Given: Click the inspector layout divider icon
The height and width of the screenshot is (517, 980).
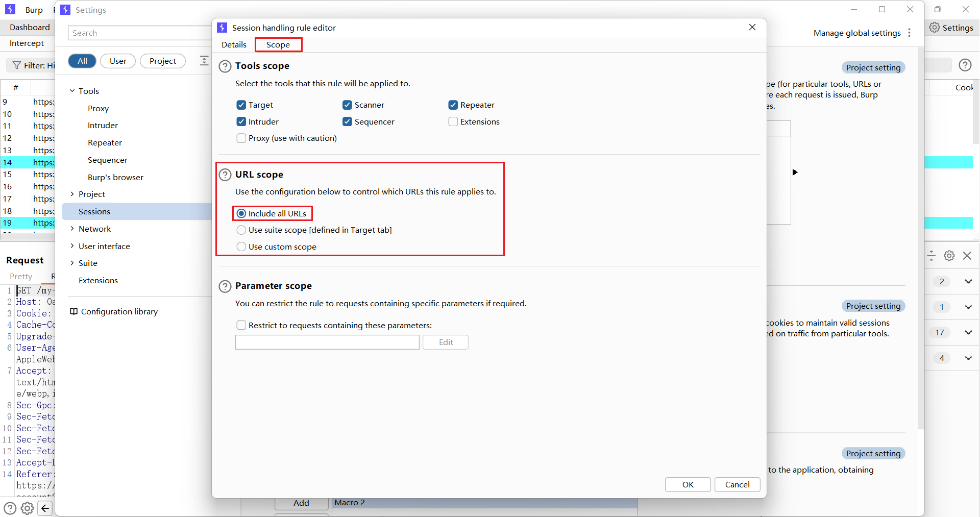Looking at the screenshot, I should pos(931,256).
